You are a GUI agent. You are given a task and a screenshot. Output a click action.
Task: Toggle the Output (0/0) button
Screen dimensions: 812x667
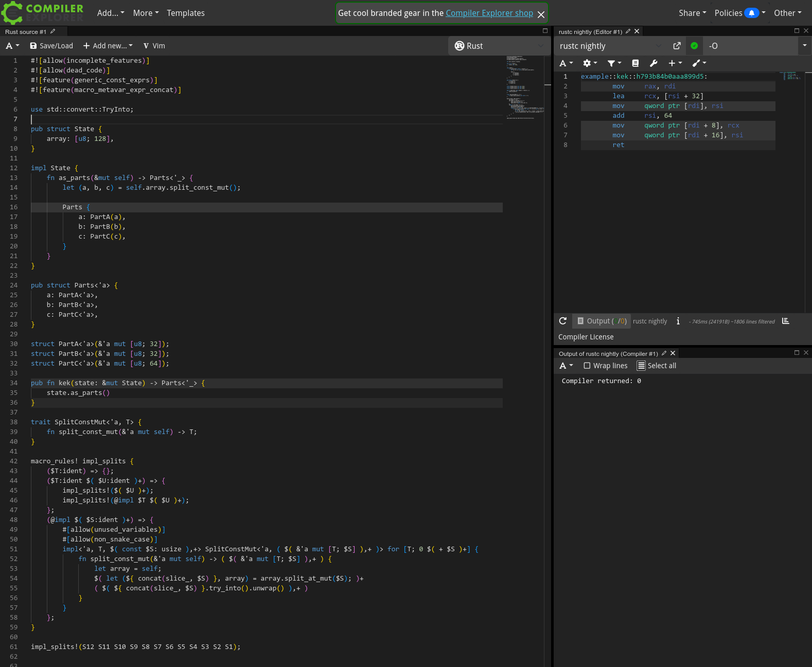(x=602, y=321)
